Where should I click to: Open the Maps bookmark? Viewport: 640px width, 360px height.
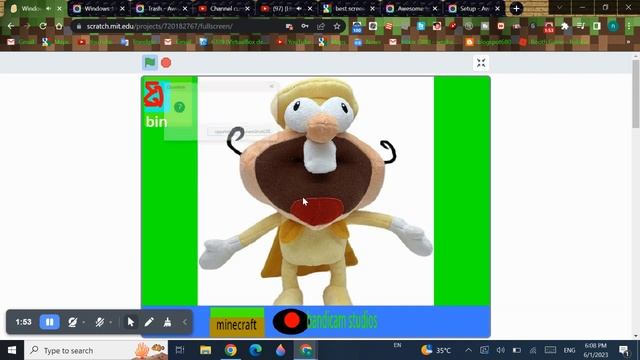pyautogui.click(x=56, y=42)
